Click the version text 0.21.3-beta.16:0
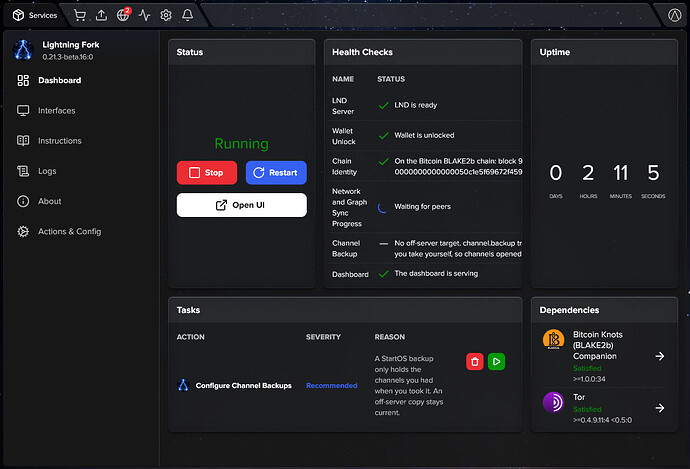Image resolution: width=690 pixels, height=469 pixels. tap(68, 57)
